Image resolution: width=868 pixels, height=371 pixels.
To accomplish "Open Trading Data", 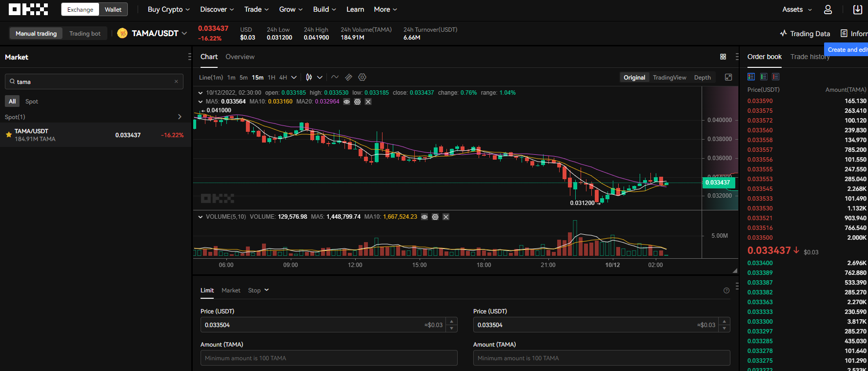I will 805,34.
